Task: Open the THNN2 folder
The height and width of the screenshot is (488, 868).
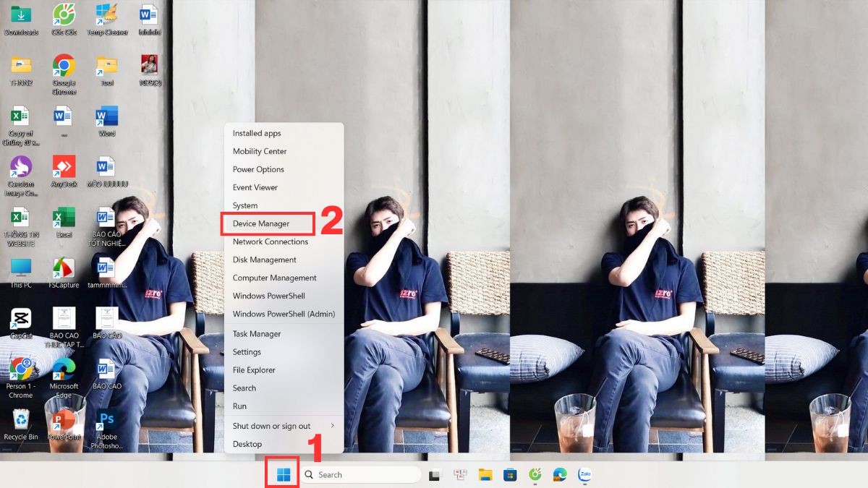Action: pos(21,71)
